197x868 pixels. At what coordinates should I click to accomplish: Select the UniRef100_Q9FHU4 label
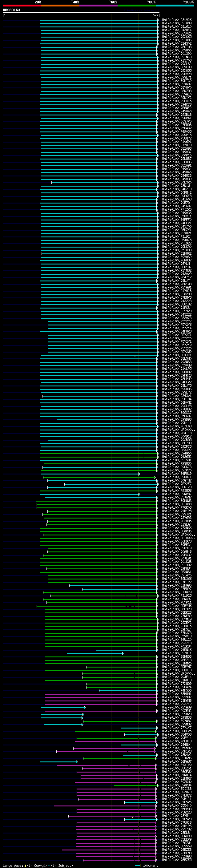pyautogui.click(x=177, y=568)
